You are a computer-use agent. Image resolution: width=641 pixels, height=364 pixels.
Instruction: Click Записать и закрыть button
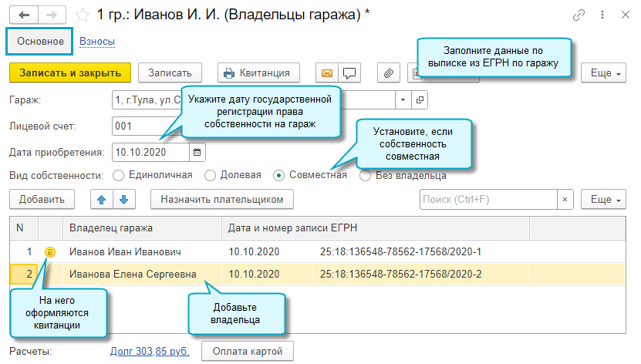point(70,73)
